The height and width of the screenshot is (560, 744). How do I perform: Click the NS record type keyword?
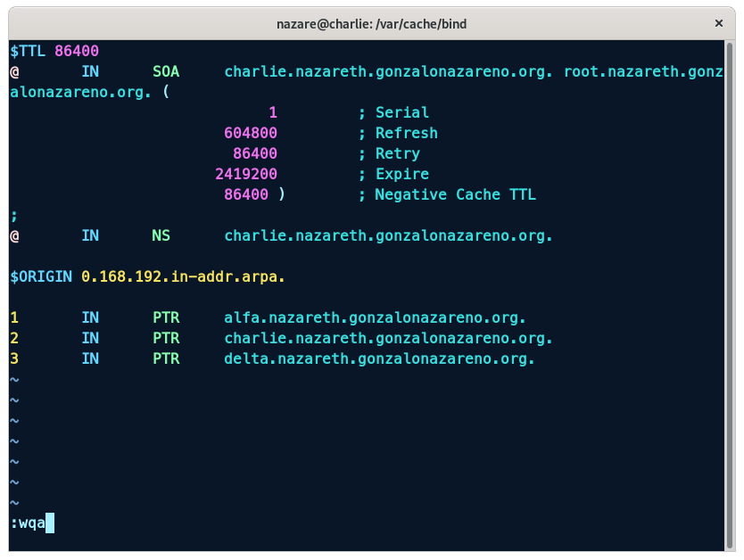tap(161, 236)
